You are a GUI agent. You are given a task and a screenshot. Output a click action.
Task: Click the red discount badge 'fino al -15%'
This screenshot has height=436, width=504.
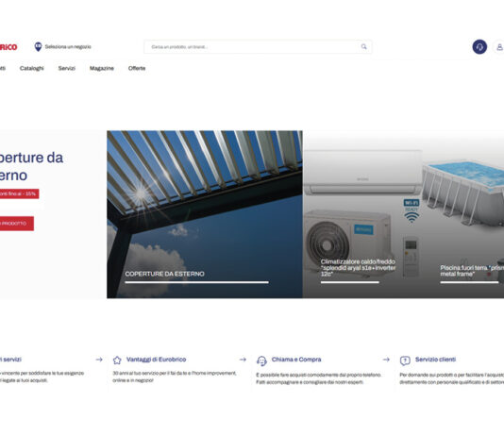[x=19, y=193]
